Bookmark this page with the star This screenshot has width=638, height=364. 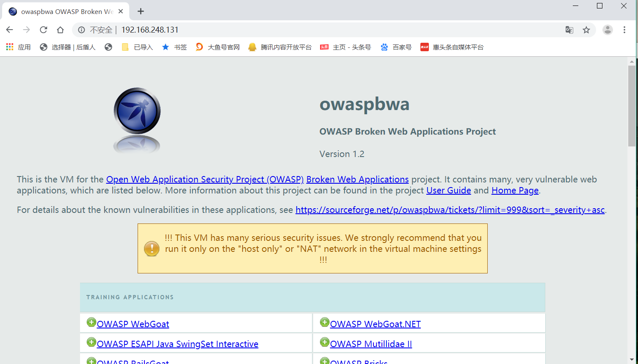586,30
